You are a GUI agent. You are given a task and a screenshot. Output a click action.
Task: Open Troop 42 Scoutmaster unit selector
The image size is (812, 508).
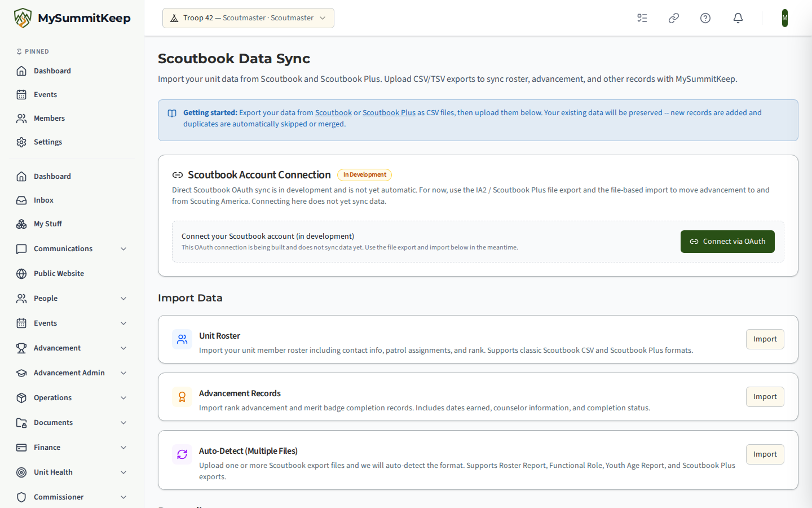click(x=248, y=18)
